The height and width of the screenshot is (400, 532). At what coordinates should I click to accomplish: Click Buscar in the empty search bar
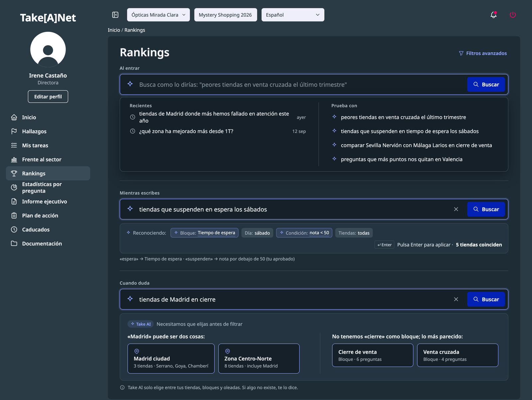pos(486,84)
